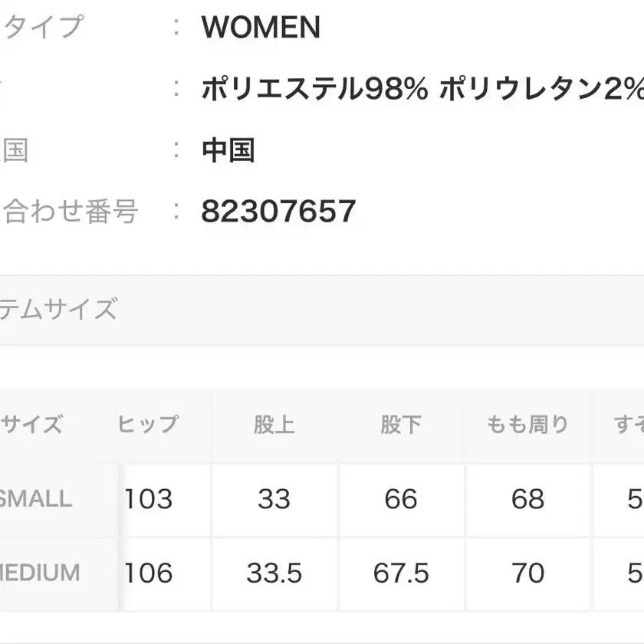Open the アイテムサイズ section header
644x644 pixels.
pyautogui.click(x=58, y=310)
